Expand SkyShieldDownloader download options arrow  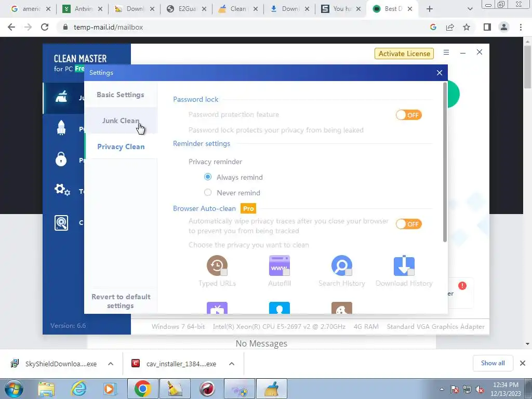(111, 364)
